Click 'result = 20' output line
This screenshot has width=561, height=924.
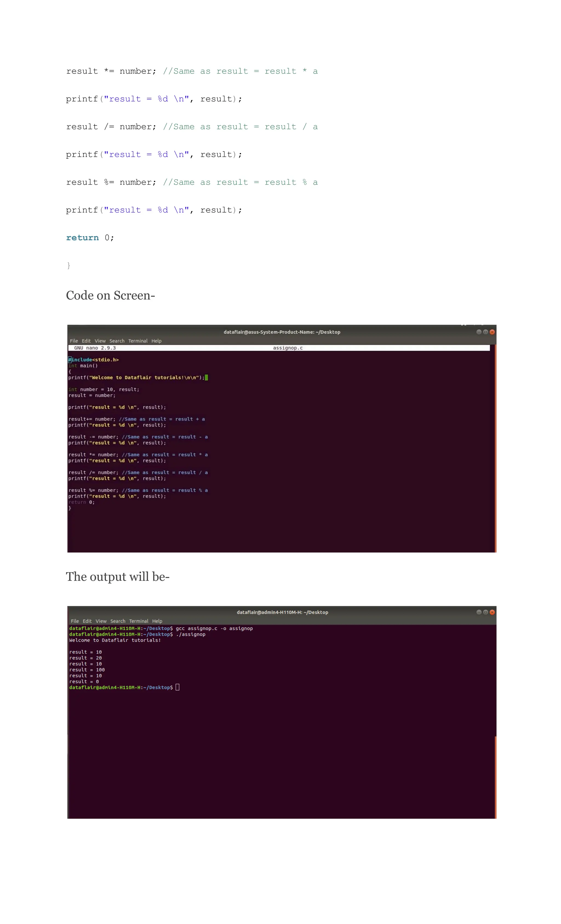coord(85,658)
